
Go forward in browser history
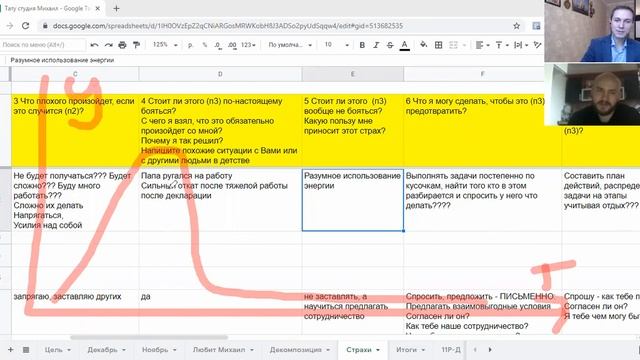[10, 26]
